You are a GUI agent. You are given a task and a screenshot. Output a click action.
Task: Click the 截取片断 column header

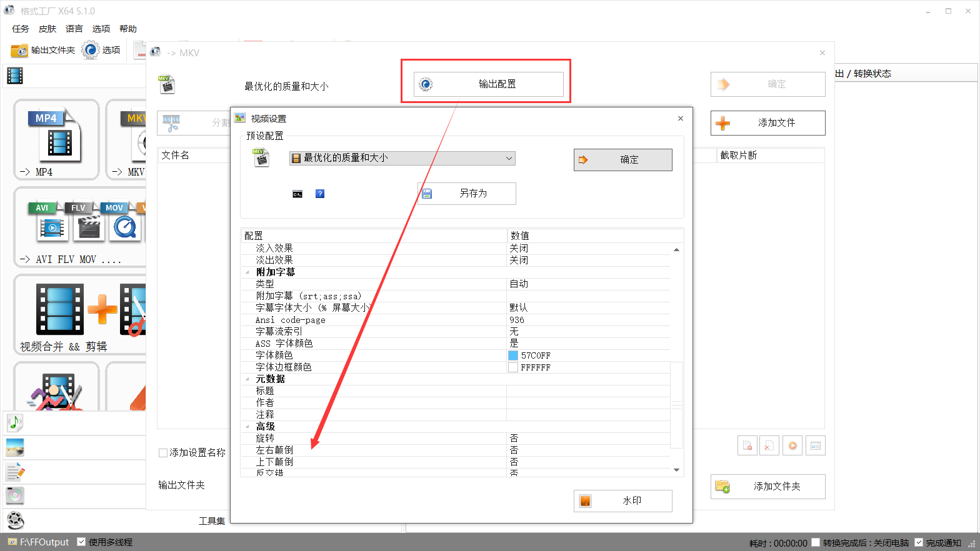coord(771,156)
